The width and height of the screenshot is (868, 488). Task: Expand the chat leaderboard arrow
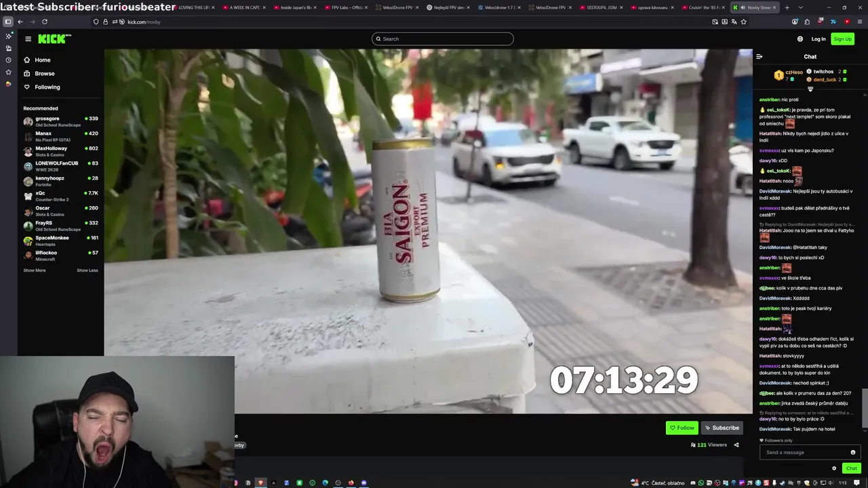tap(810, 89)
